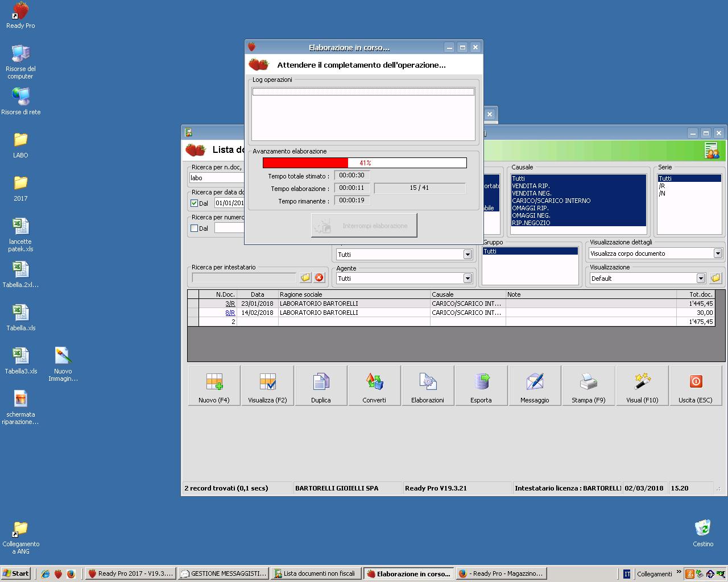
Task: Open document link 3/R
Action: (230, 304)
